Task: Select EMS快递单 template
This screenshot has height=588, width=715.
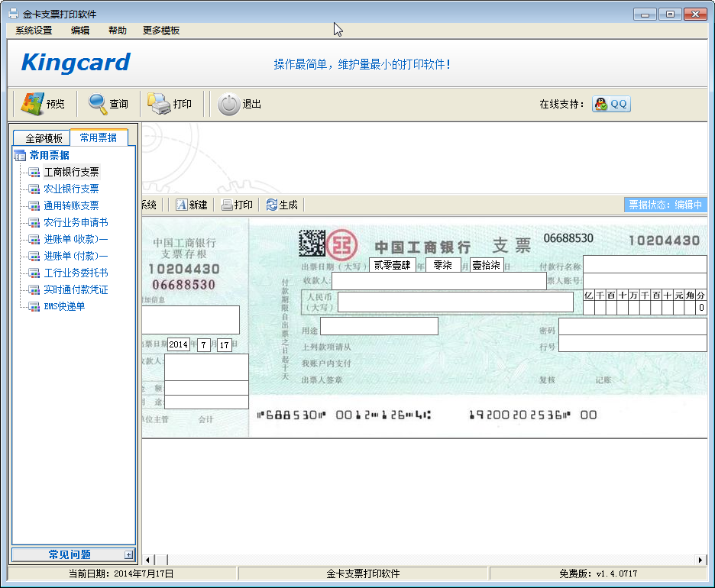Action: pos(64,306)
